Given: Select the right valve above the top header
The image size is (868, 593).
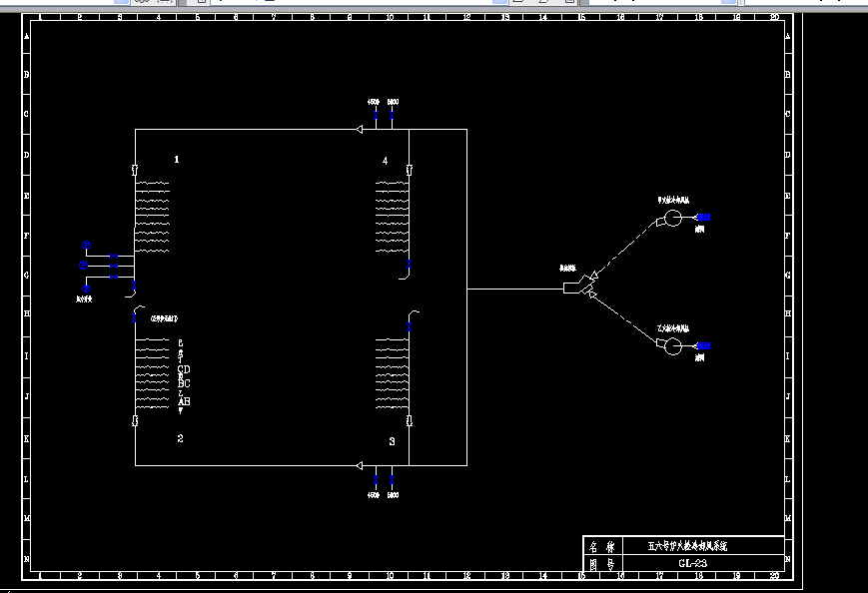Looking at the screenshot, I should [392, 115].
